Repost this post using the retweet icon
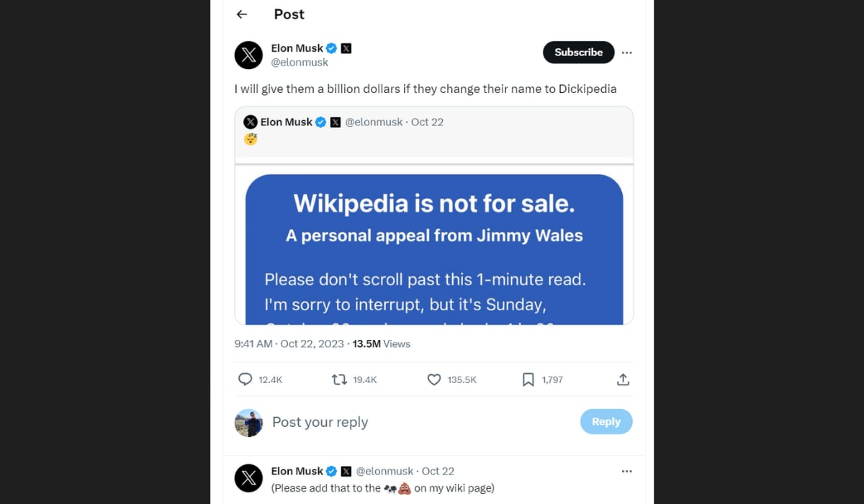Viewport: 864px width, 504px height. coord(339,379)
